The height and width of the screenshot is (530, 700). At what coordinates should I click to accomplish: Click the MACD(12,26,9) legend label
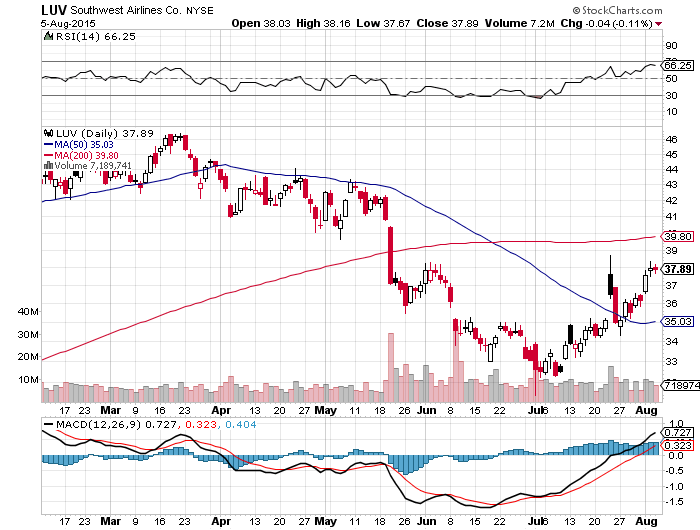(x=99, y=424)
